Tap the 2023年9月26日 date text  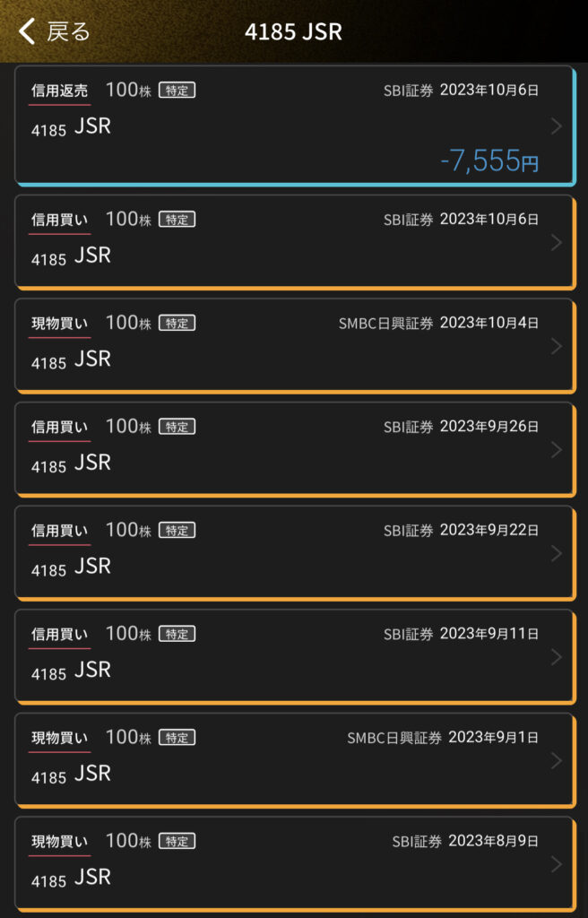click(x=489, y=427)
